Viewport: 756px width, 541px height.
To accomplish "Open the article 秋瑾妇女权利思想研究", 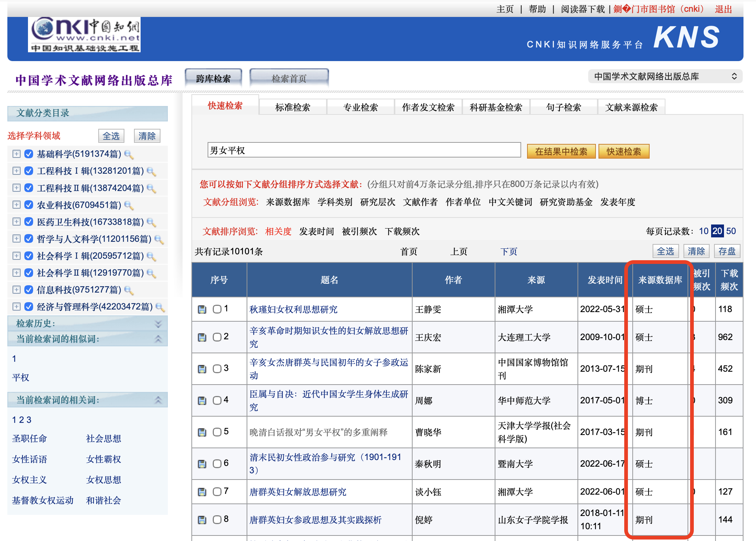I will (294, 310).
